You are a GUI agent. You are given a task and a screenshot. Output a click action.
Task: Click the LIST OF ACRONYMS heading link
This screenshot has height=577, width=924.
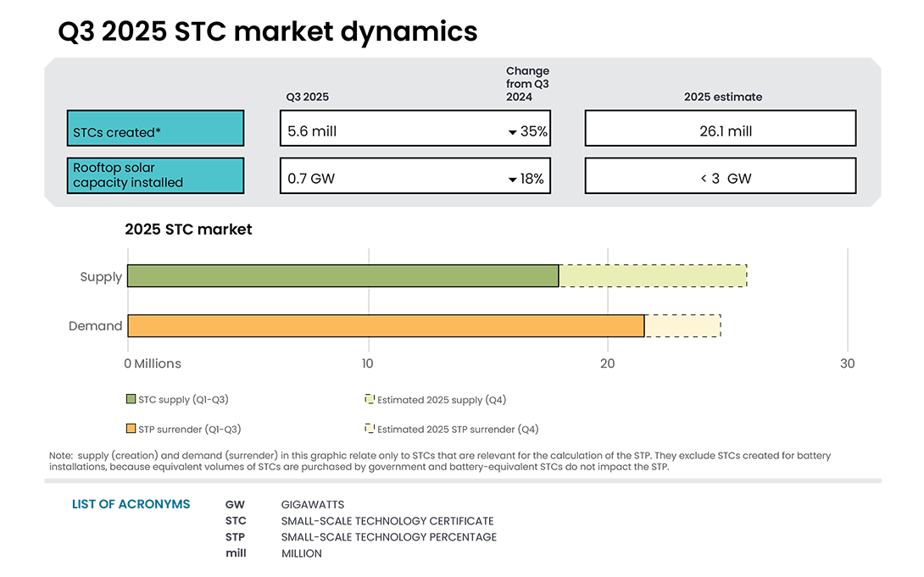[131, 504]
